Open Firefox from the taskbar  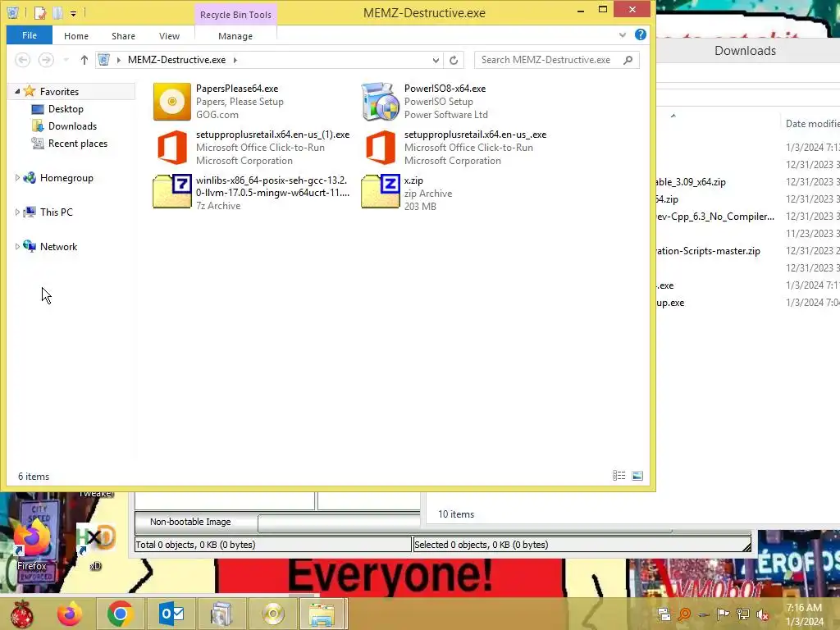tap(70, 614)
